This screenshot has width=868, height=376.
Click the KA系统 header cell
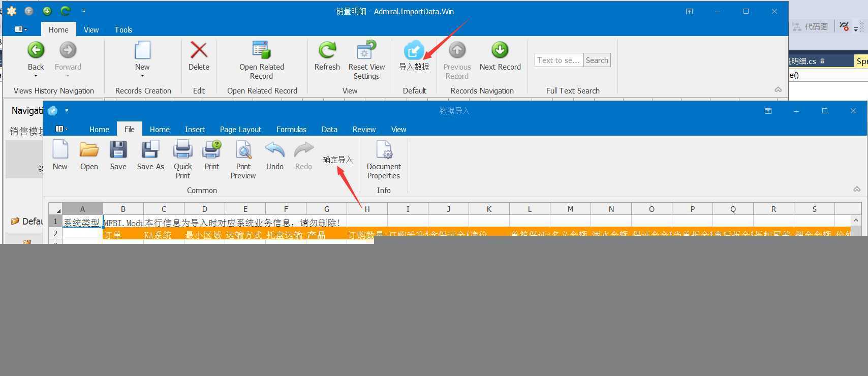click(x=164, y=234)
